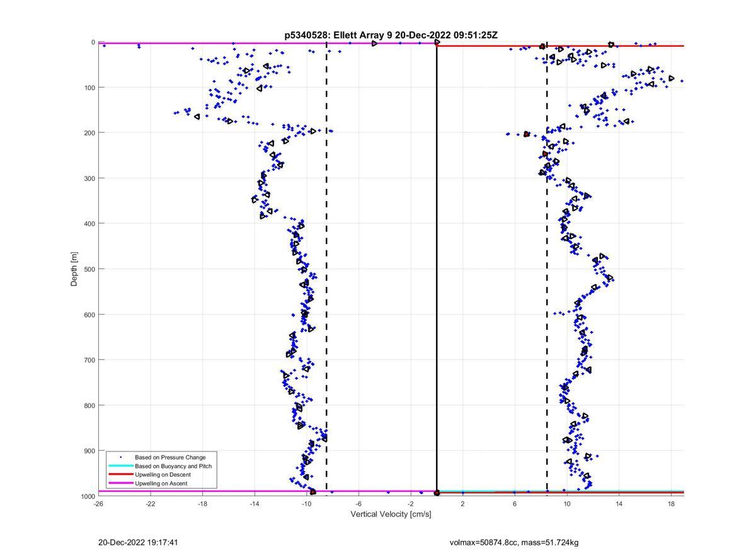Screen dimensions: 756x558
Task: Click the x-axis tick label -2
Action: (x=411, y=504)
